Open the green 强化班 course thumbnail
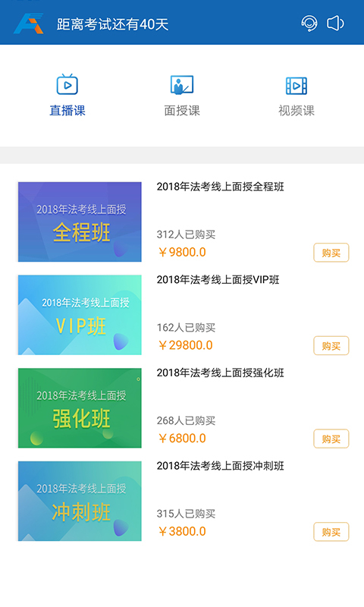 [x=80, y=408]
